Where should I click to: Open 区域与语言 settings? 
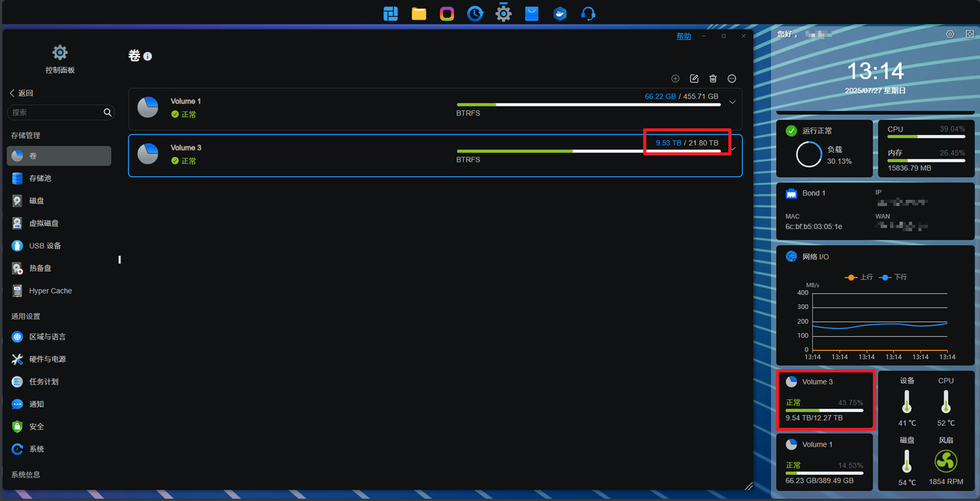point(59,337)
